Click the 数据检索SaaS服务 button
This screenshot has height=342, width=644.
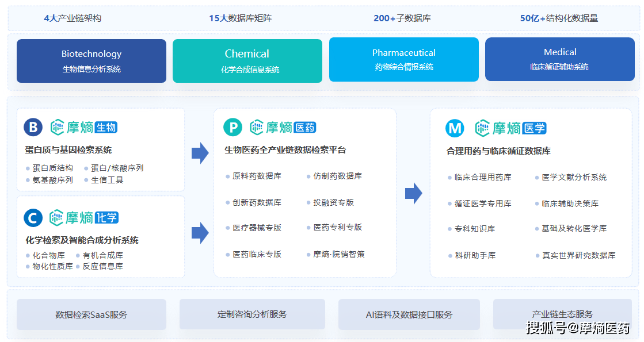(92, 314)
